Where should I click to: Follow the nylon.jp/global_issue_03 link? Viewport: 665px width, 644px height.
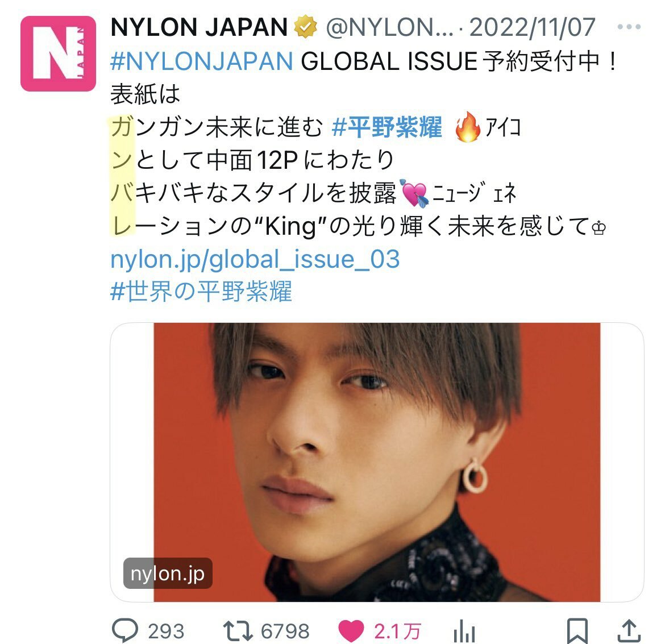(x=255, y=259)
